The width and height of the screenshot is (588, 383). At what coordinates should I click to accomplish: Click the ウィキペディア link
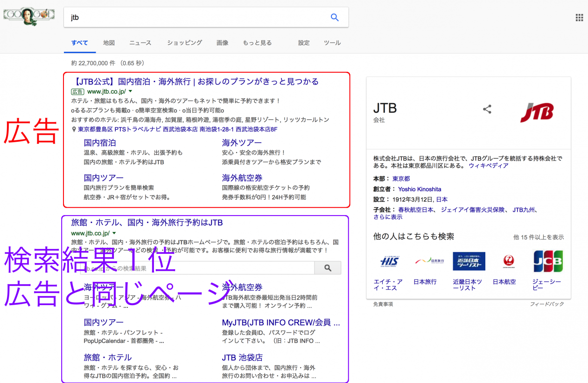point(489,166)
